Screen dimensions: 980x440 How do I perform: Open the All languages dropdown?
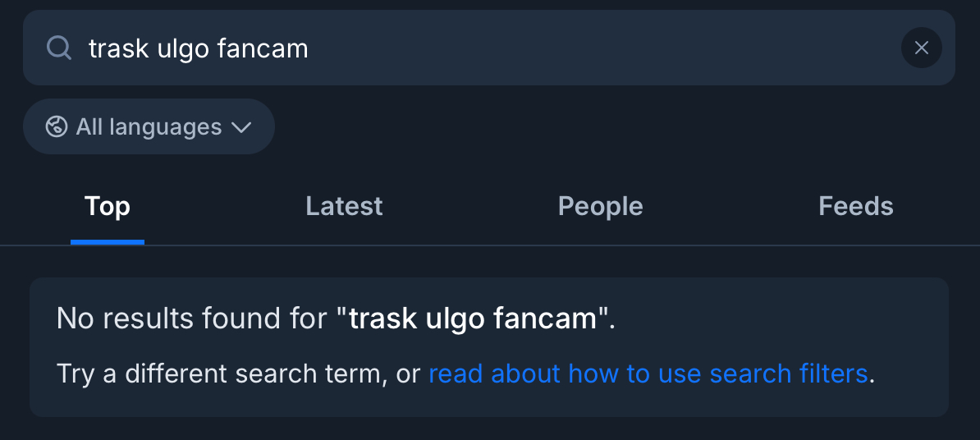tap(149, 126)
